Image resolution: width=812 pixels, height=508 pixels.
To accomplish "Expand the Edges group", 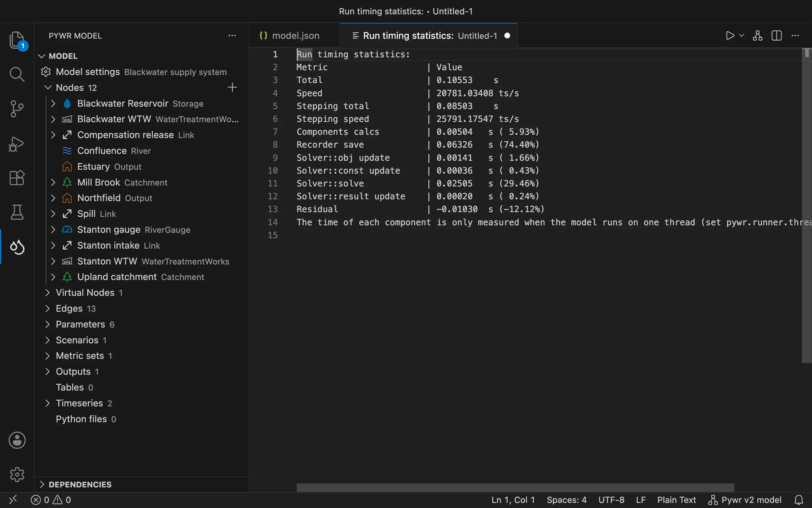I will coord(47,308).
